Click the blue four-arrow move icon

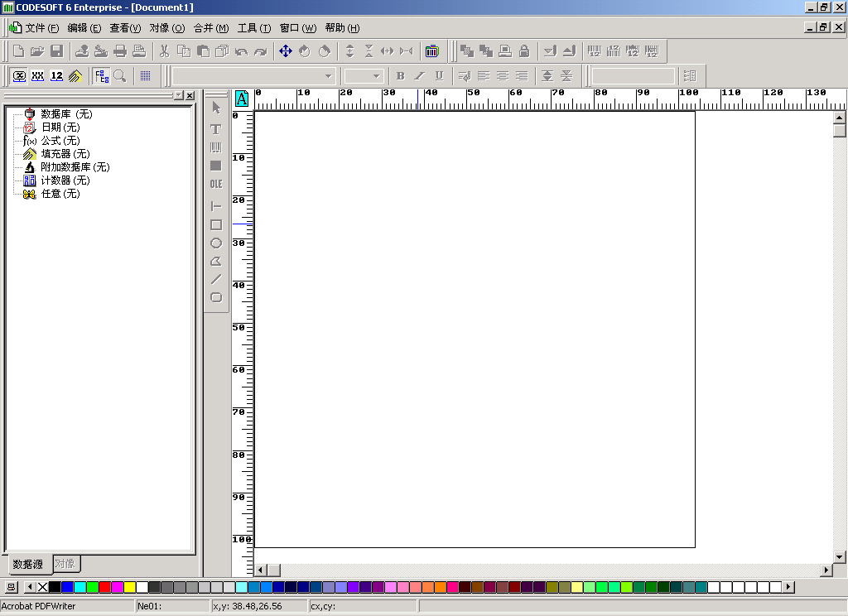pos(286,51)
